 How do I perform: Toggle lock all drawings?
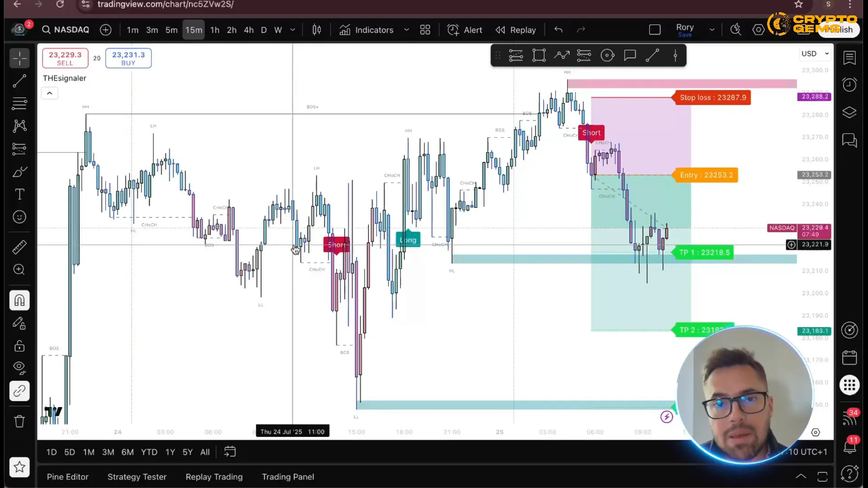click(19, 346)
